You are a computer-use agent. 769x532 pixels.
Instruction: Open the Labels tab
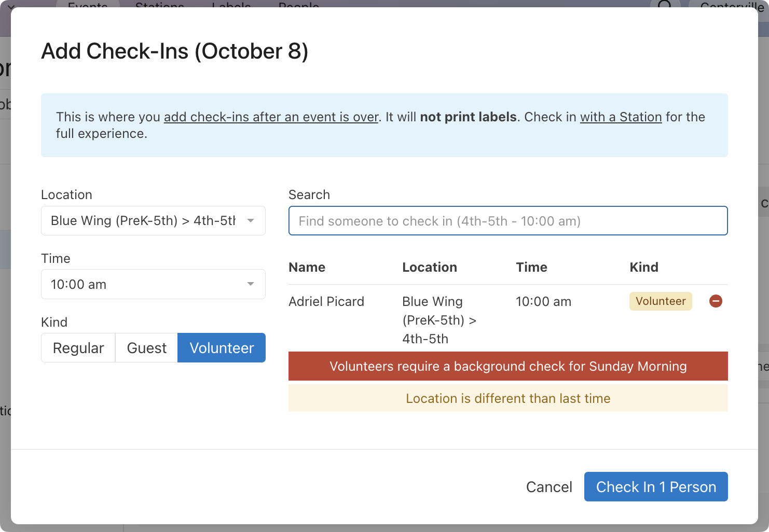[x=231, y=5]
